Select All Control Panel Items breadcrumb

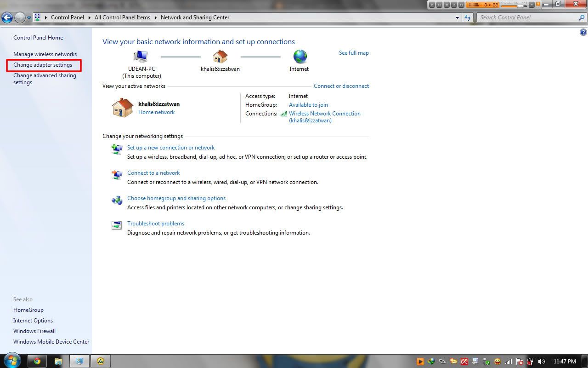pos(122,17)
